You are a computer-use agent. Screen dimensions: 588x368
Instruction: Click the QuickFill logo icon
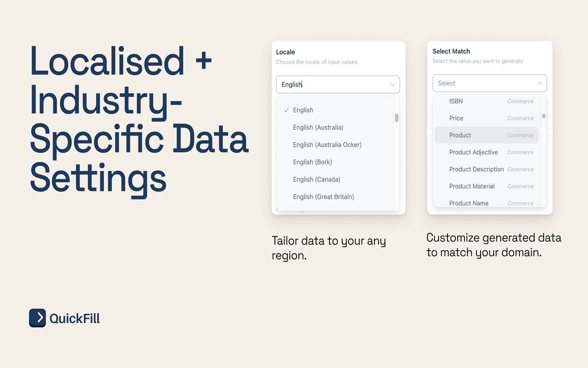pyautogui.click(x=37, y=318)
